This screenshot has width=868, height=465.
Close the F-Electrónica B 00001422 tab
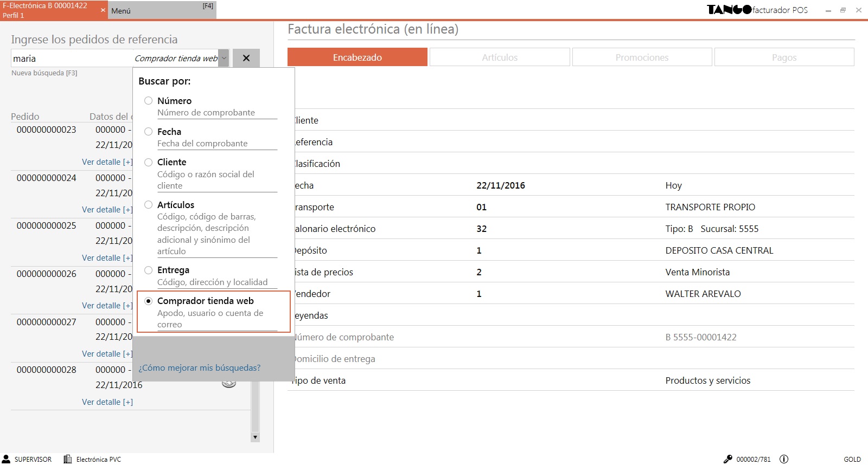click(x=103, y=10)
